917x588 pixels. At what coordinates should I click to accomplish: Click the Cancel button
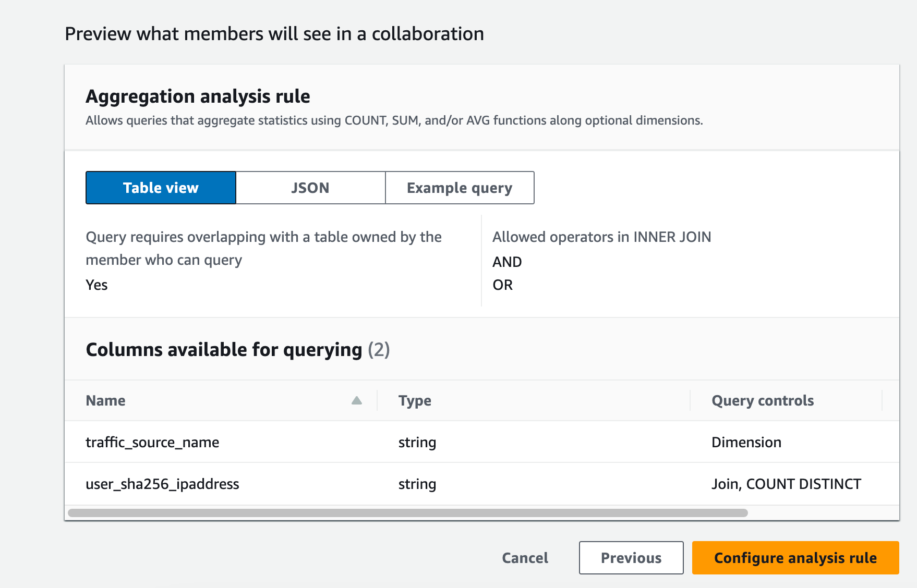(x=525, y=558)
